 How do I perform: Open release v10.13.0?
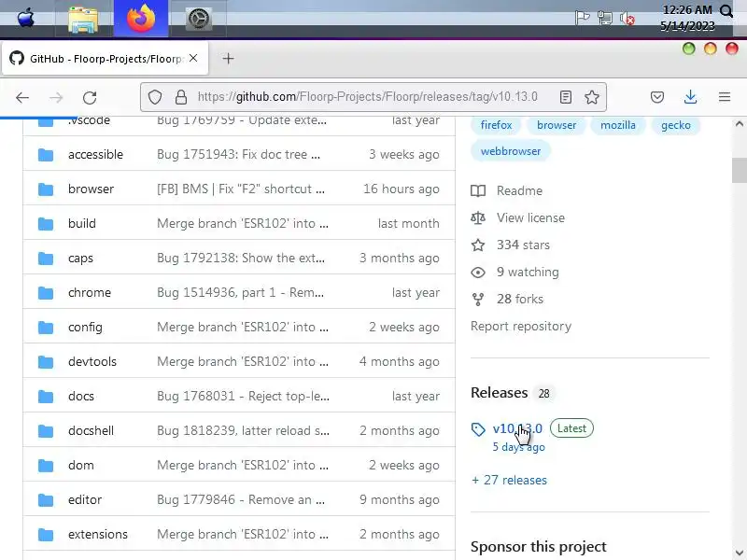[517, 428]
